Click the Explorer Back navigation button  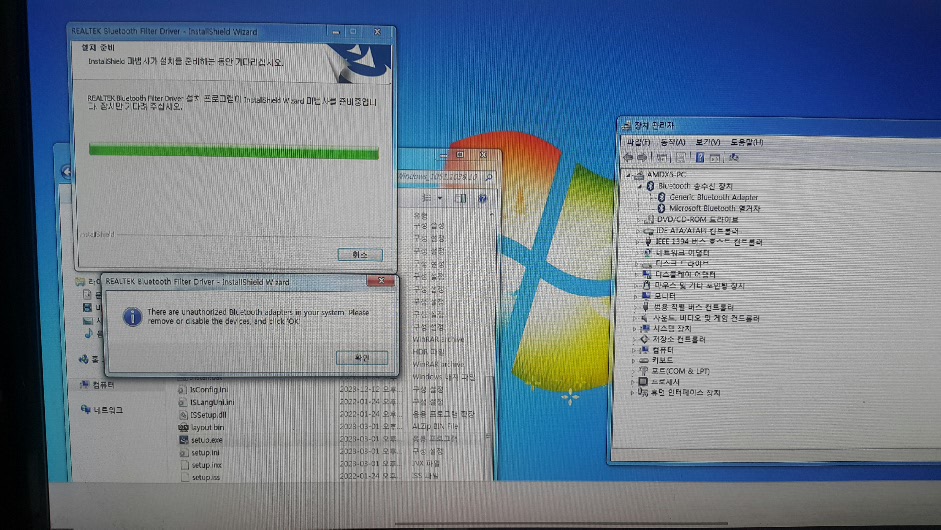coord(67,172)
